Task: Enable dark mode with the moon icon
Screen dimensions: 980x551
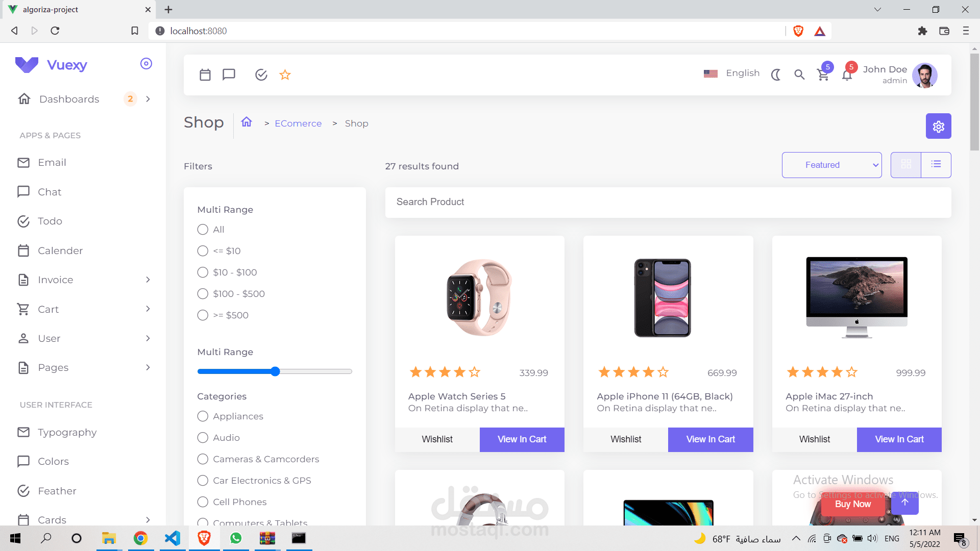Action: 775,75
